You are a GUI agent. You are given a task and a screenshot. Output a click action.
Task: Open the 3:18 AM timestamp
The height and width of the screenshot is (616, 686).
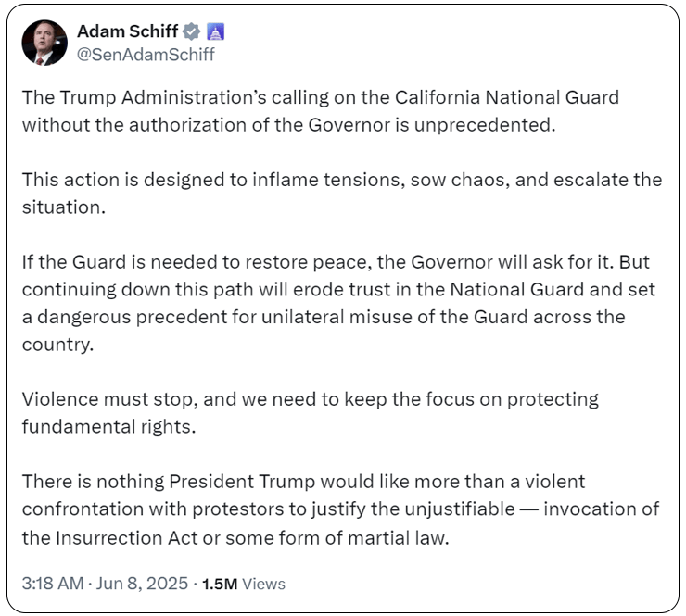coord(53,584)
